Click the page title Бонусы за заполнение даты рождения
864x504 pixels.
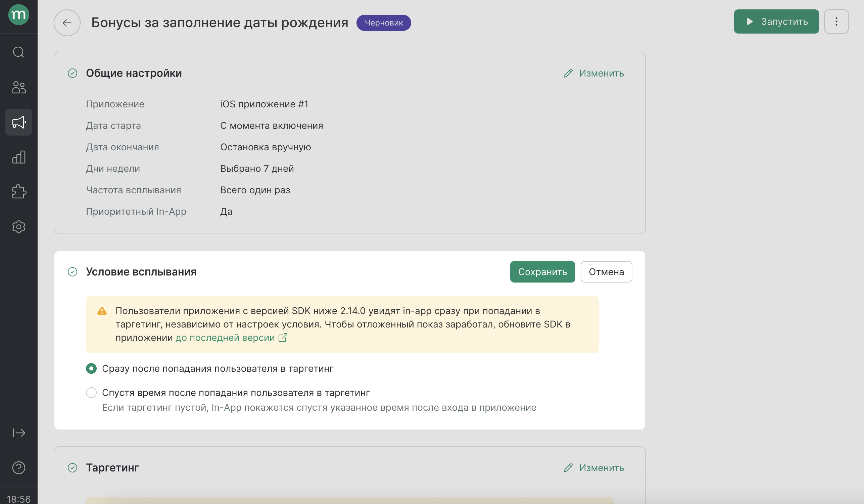coord(220,22)
